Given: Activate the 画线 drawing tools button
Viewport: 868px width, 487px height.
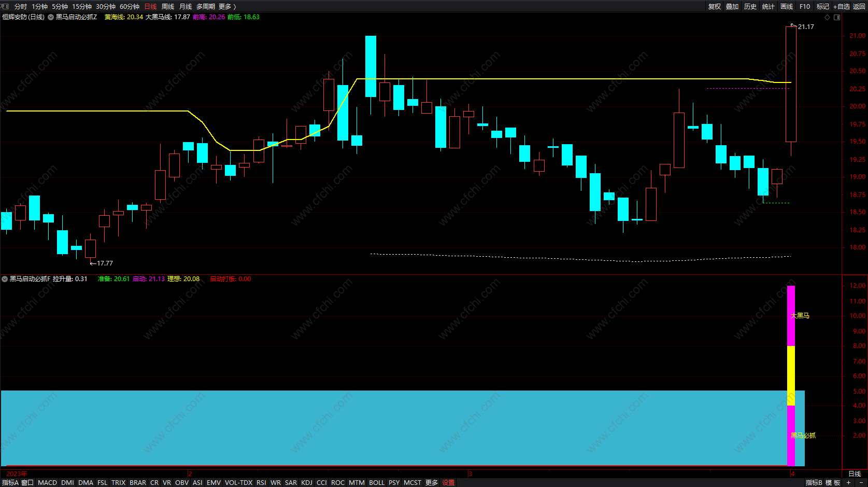Looking at the screenshot, I should 787,6.
